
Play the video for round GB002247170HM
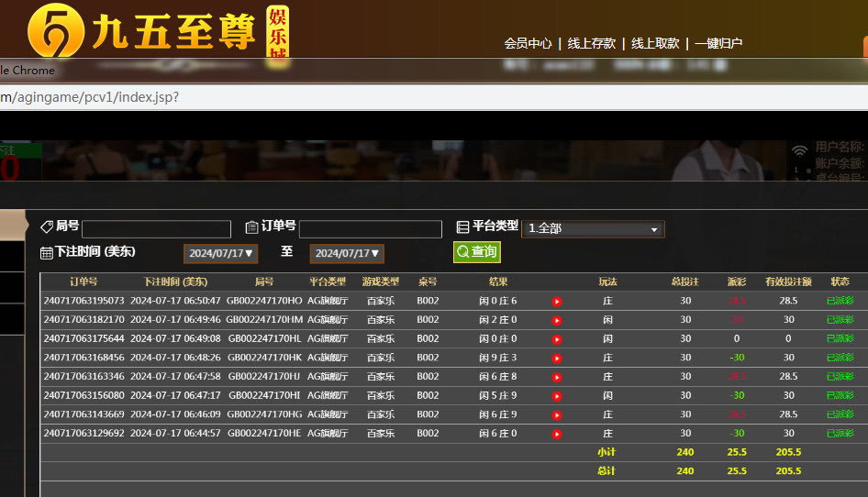[x=557, y=320]
